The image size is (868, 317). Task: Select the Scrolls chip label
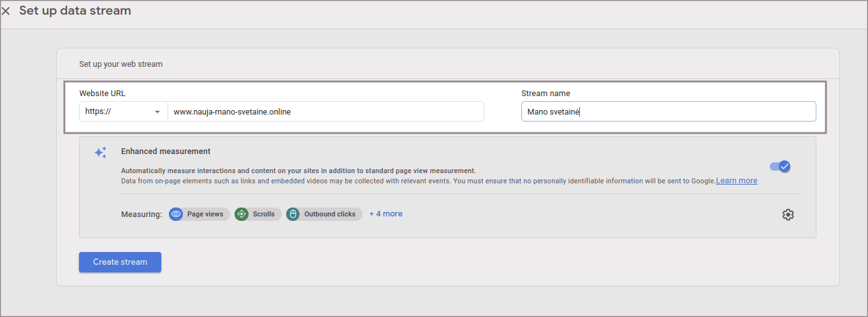click(264, 214)
